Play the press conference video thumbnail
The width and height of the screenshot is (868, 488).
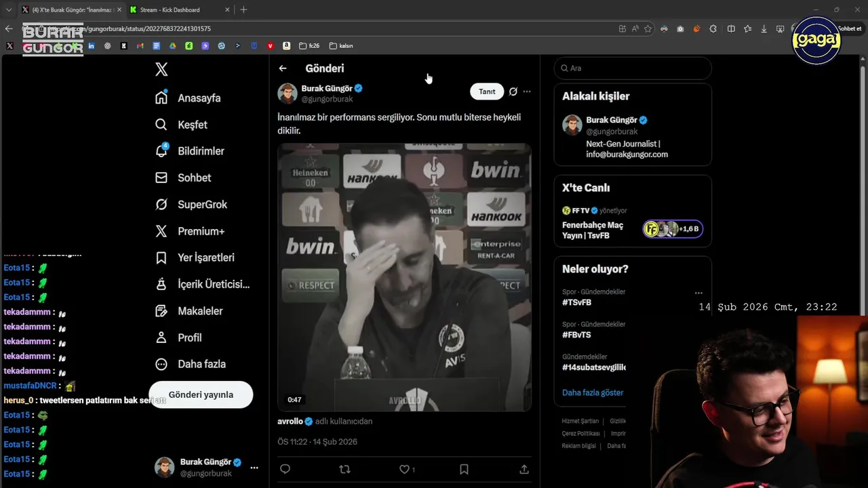coord(404,277)
